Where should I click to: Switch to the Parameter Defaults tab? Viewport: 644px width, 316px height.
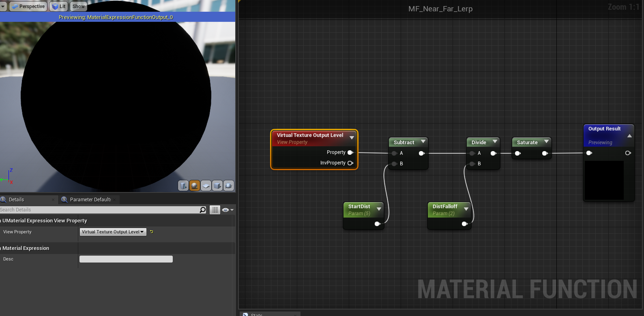pos(90,199)
